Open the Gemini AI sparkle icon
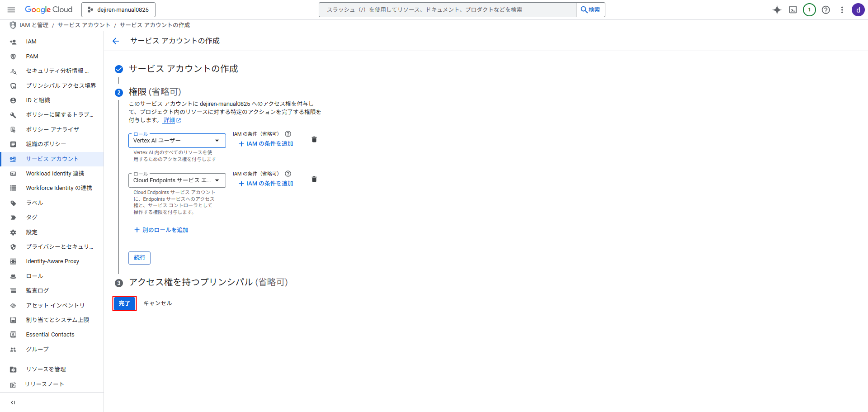Screen dimensions: 868x412 point(777,10)
